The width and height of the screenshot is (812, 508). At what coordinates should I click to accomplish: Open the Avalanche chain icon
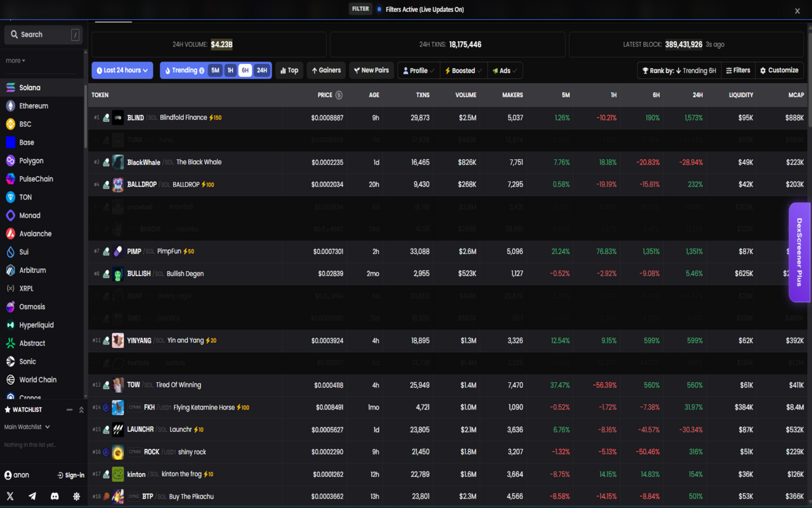click(10, 234)
